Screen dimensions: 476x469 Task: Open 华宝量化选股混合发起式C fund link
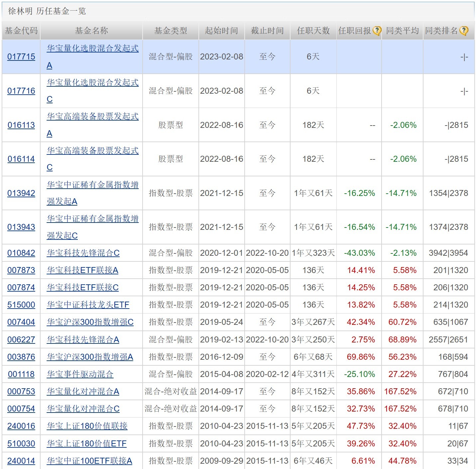tap(92, 91)
